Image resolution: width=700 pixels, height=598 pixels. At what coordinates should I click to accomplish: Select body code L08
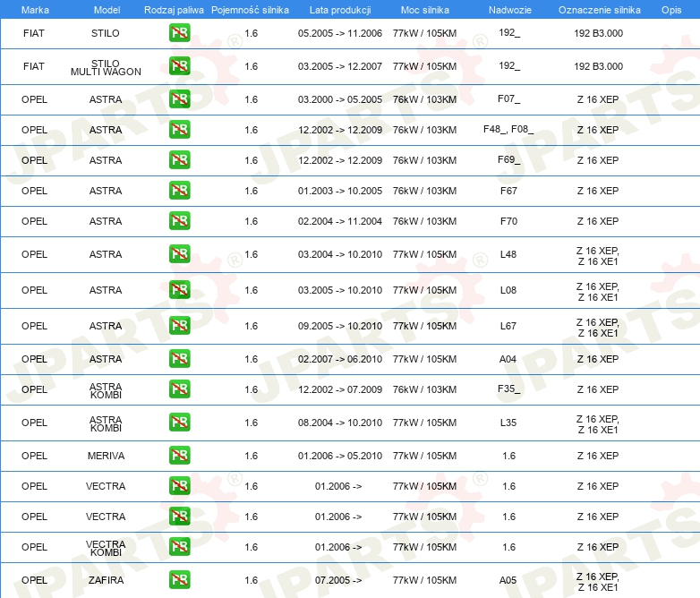[508, 290]
